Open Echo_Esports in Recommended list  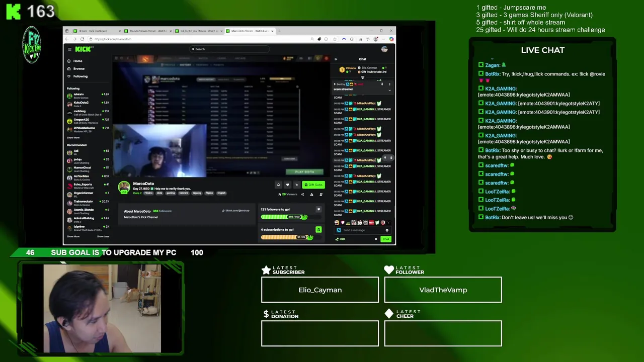88,186
